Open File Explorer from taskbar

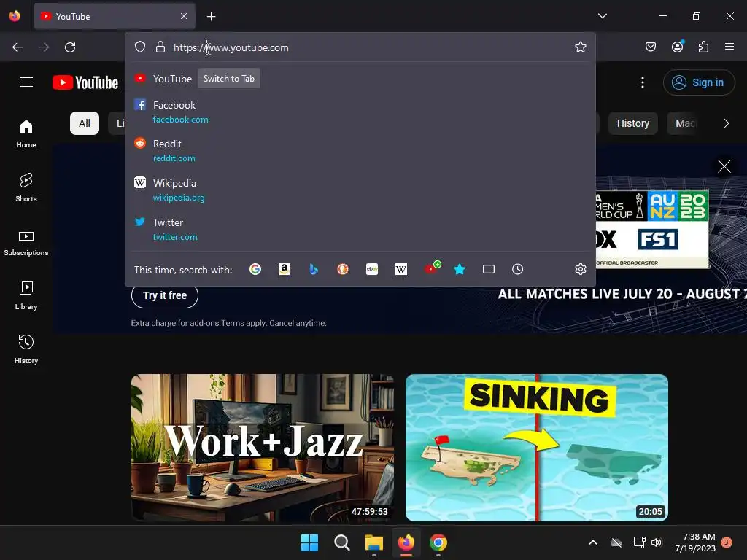374,542
